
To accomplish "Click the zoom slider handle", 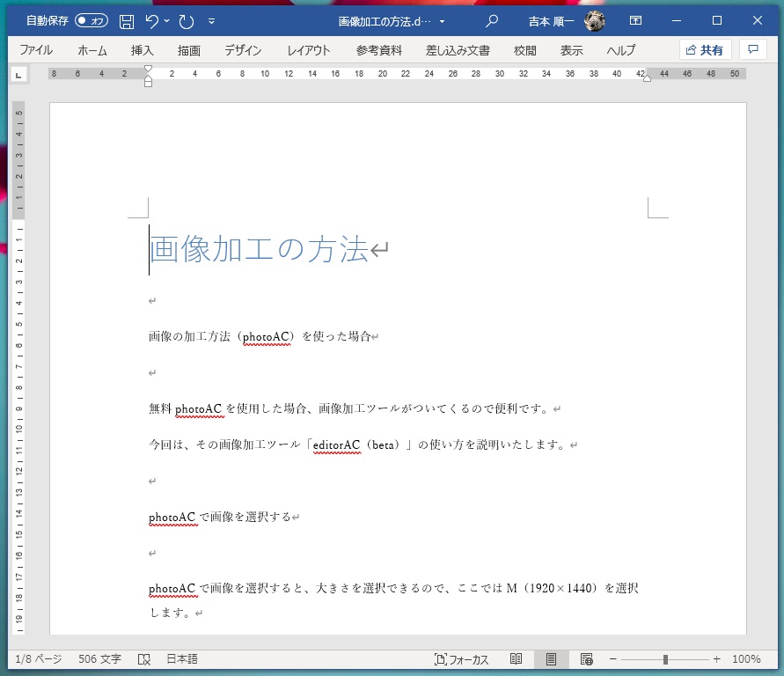I will coord(665,658).
